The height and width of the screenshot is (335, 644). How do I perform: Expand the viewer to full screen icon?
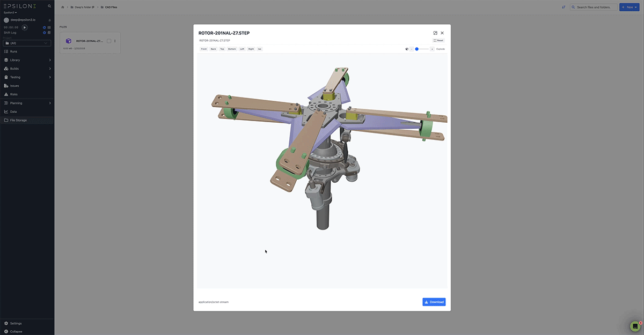coord(435,33)
